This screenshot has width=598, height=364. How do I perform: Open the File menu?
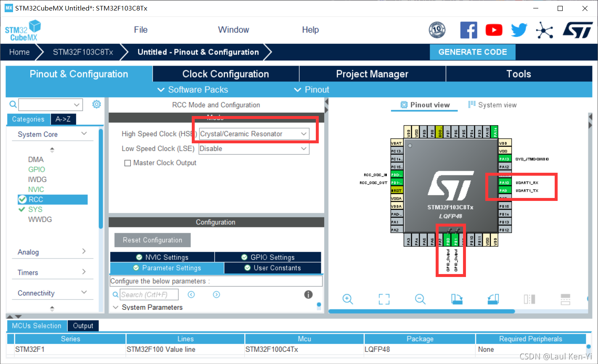[141, 30]
